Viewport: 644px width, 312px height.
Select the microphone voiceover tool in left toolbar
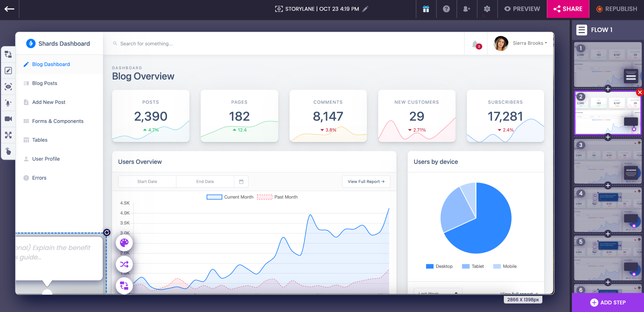pyautogui.click(x=8, y=103)
